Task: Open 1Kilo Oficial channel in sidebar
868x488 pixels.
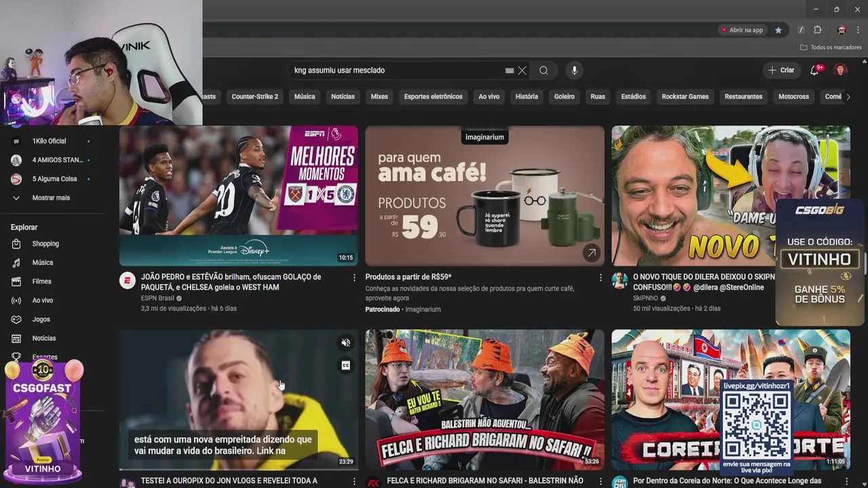Action: pos(51,141)
